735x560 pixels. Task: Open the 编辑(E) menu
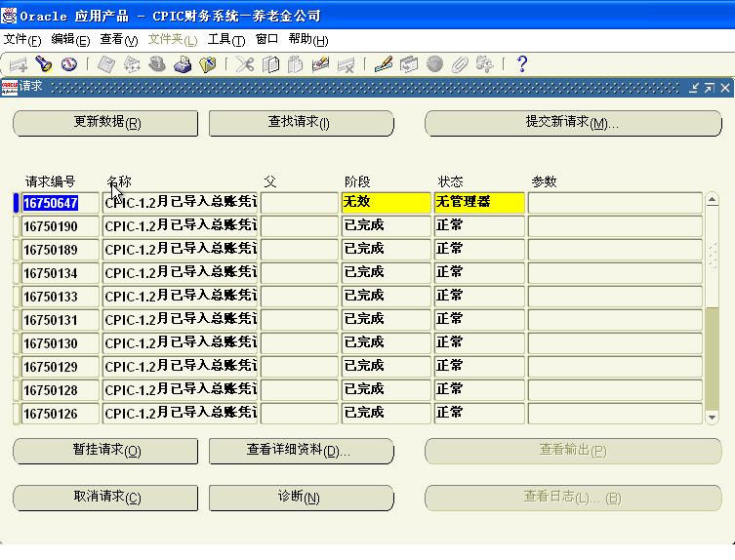(70, 40)
